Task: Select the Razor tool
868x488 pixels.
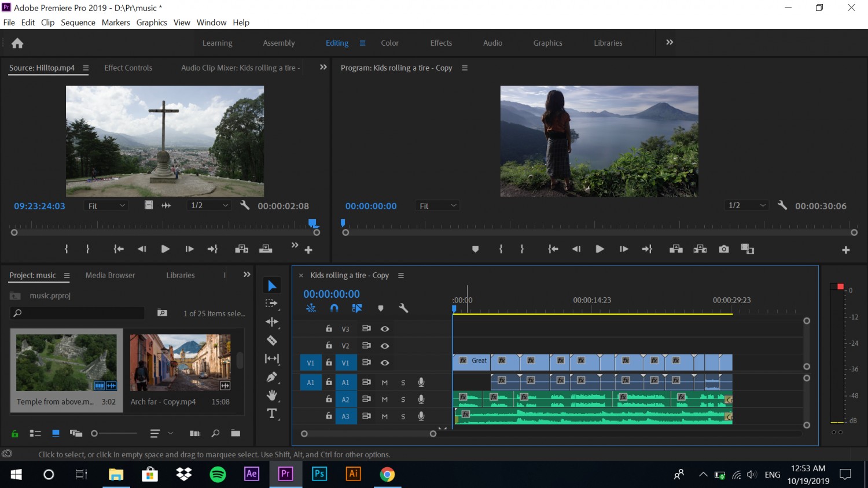Action: pos(272,341)
